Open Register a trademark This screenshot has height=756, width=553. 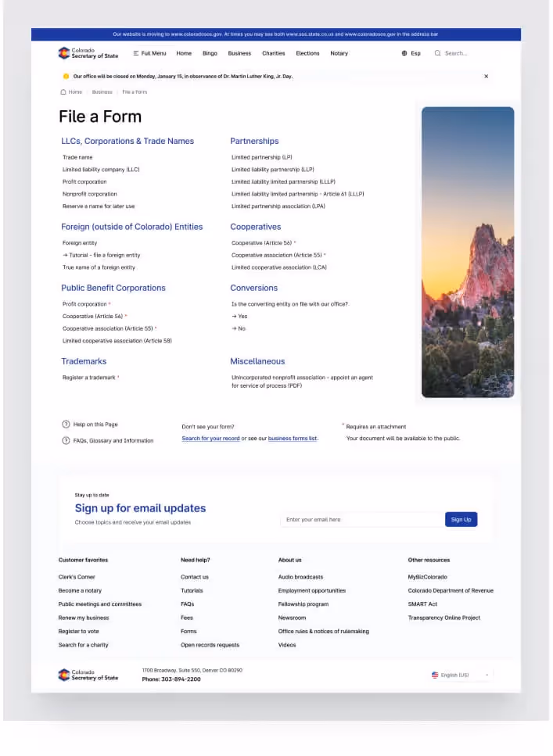tap(89, 378)
